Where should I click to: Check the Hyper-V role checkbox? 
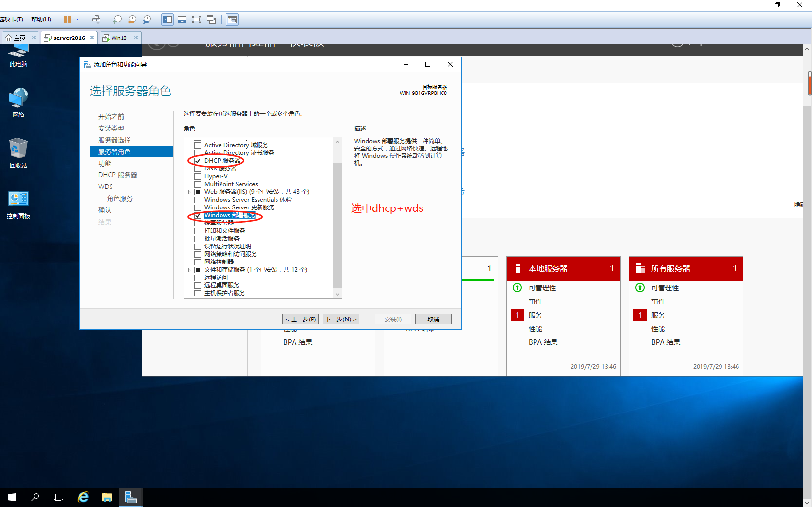click(198, 176)
